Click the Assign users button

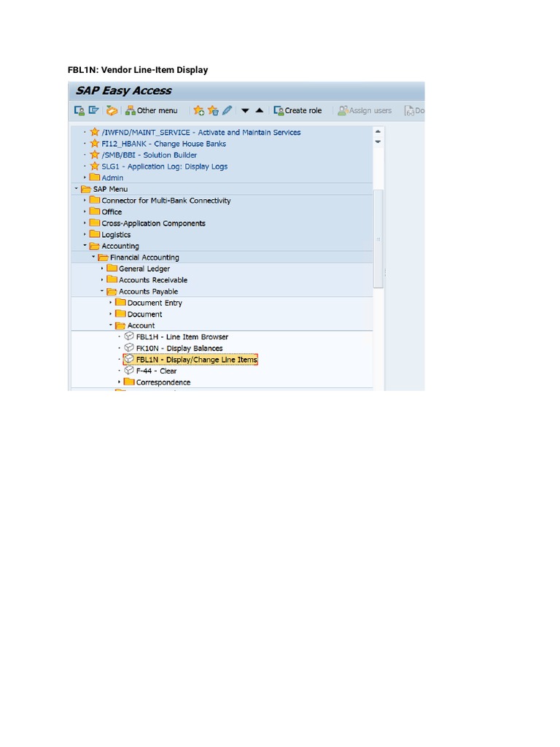tap(365, 111)
